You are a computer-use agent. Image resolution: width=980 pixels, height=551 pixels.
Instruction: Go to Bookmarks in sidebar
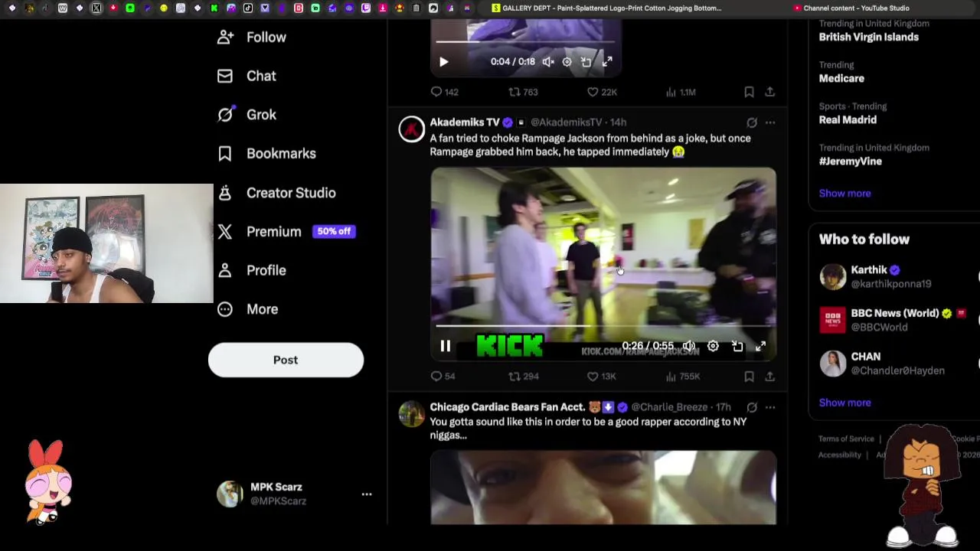pos(266,154)
